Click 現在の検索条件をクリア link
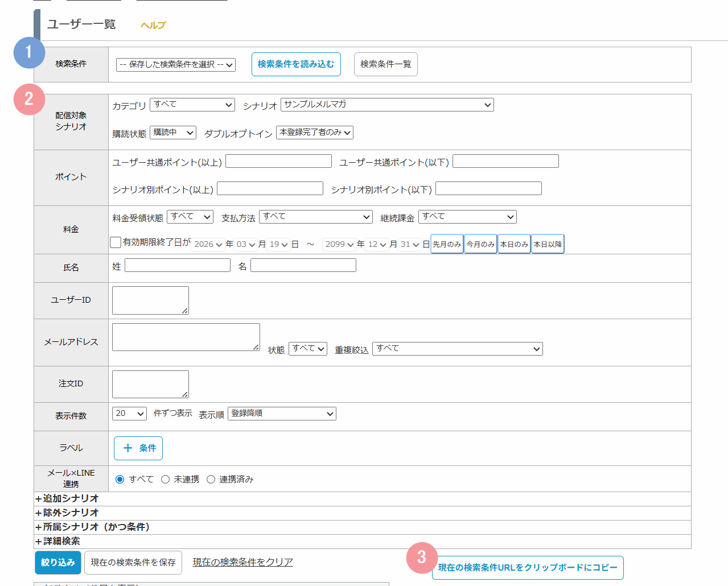This screenshot has height=586, width=728. [242, 562]
